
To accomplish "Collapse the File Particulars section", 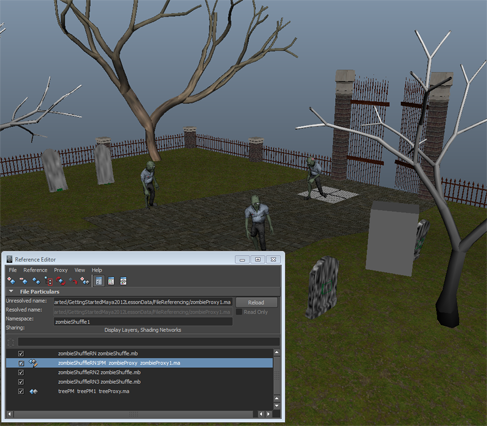I will pos(11,291).
